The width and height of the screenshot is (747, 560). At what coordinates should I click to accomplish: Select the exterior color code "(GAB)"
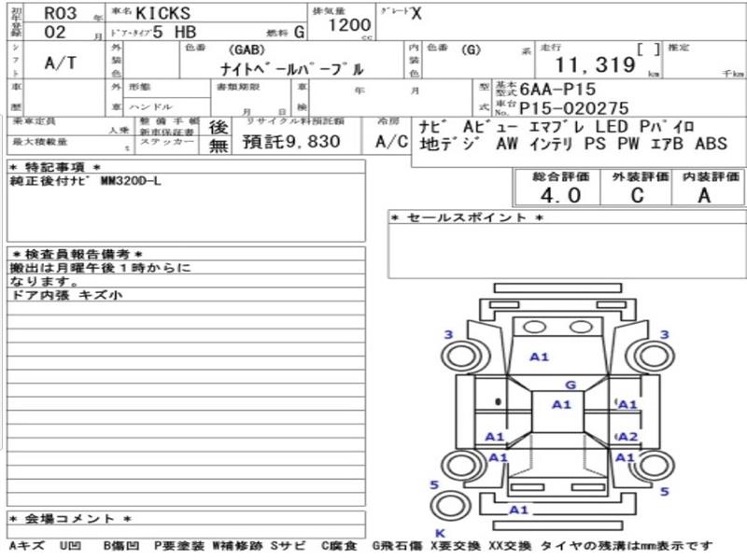pos(247,49)
